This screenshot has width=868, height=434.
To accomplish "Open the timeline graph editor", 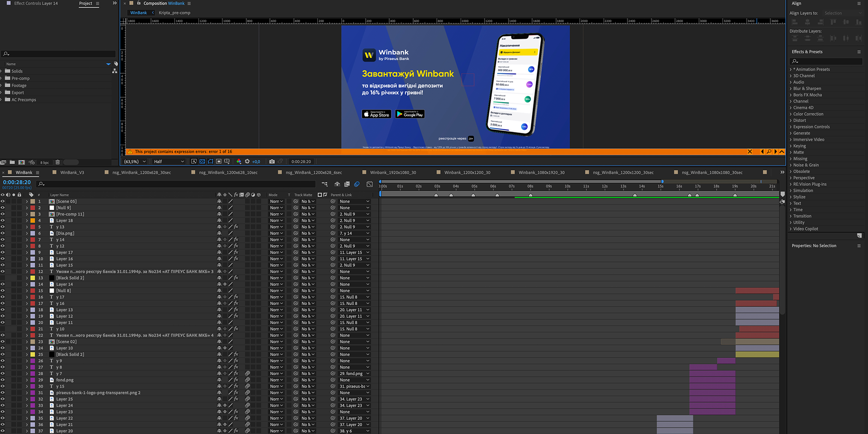I will (x=369, y=184).
